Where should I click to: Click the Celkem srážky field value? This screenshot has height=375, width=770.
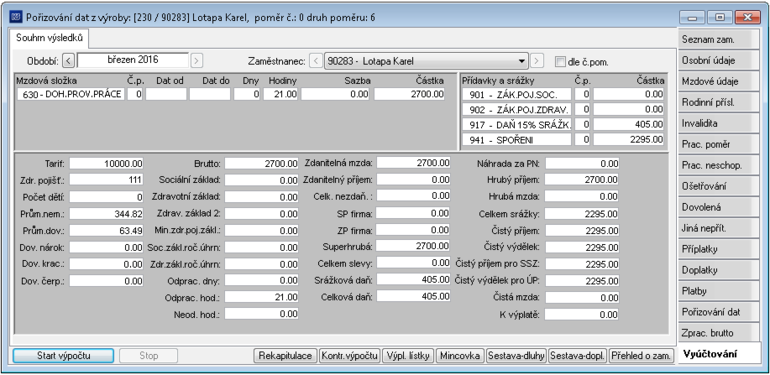point(582,214)
